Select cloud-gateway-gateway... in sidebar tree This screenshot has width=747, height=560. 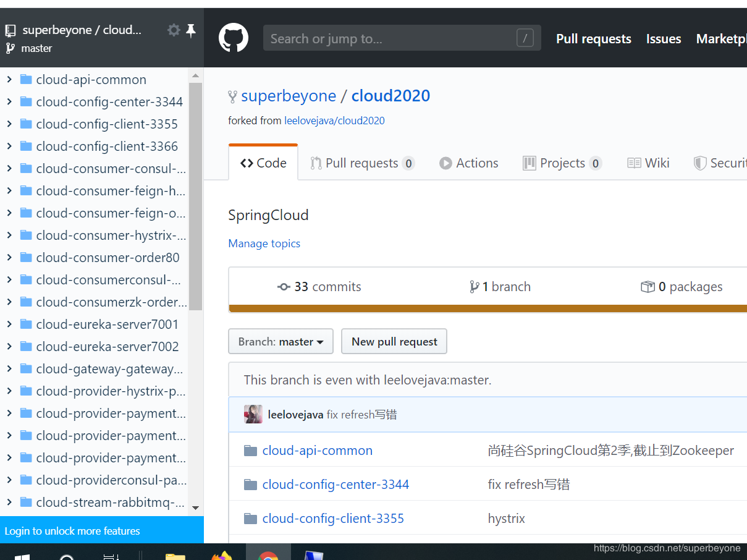point(109,368)
